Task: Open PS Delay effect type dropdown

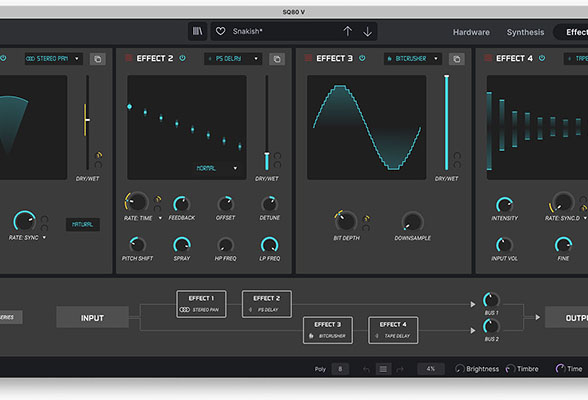Action: pos(232,59)
